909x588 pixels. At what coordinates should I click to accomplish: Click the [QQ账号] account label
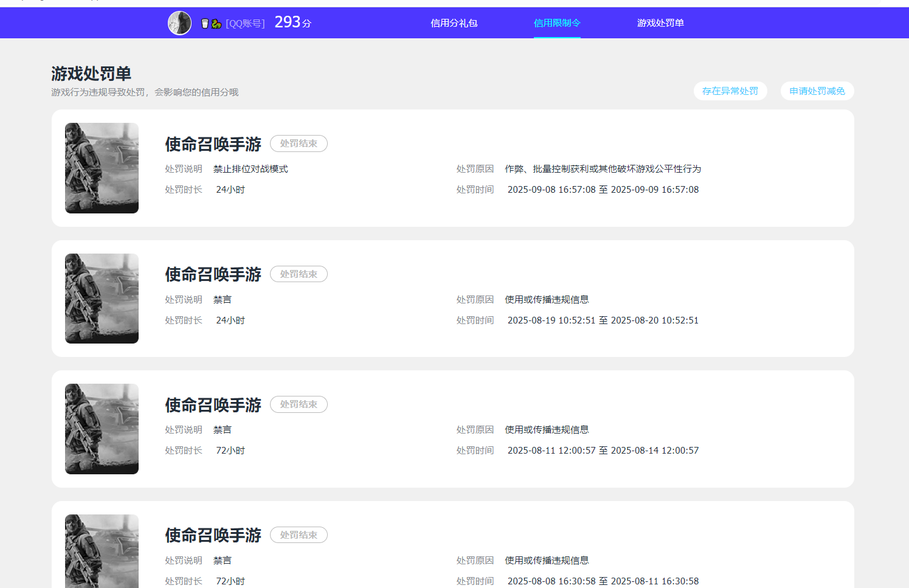tap(245, 24)
